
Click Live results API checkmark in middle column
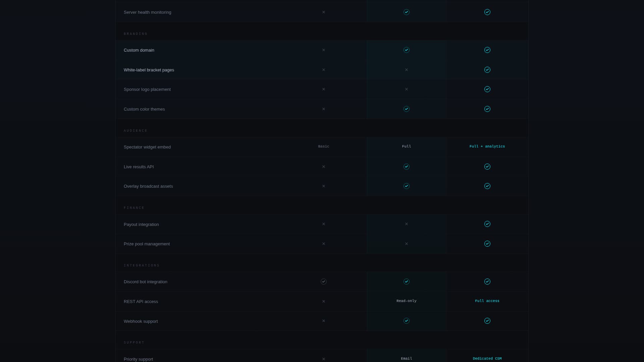click(407, 167)
